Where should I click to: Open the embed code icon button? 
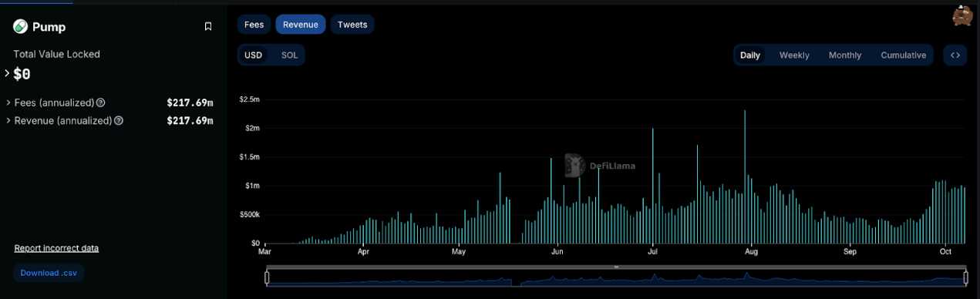955,55
